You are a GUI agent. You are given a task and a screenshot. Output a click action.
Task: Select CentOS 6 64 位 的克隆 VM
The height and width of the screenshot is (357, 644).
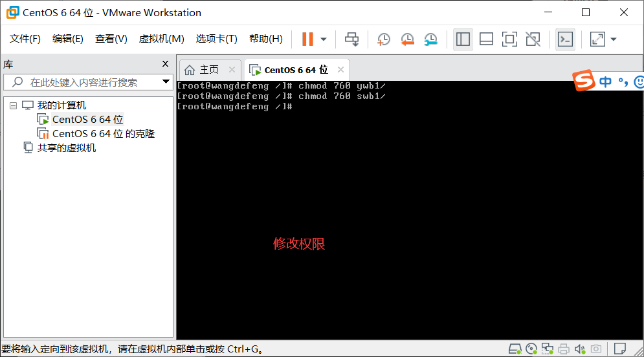point(104,134)
